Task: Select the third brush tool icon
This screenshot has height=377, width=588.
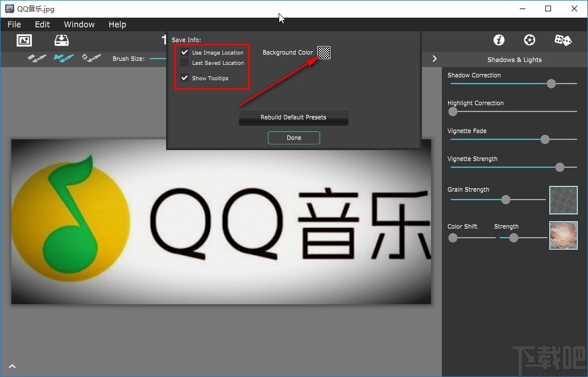Action: (92, 58)
